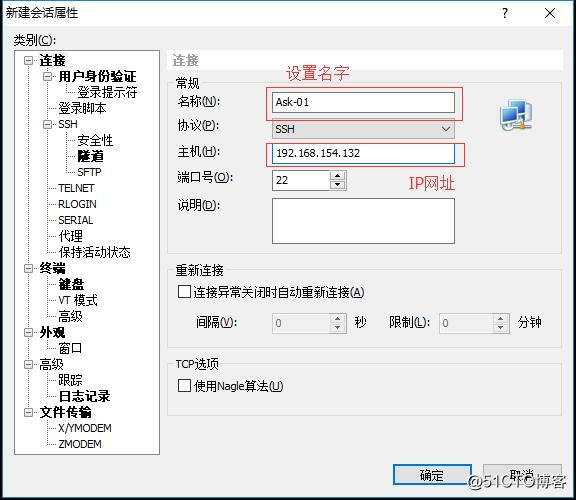
Task: Enable 使用Nagle算法 checkbox
Action: [x=184, y=386]
